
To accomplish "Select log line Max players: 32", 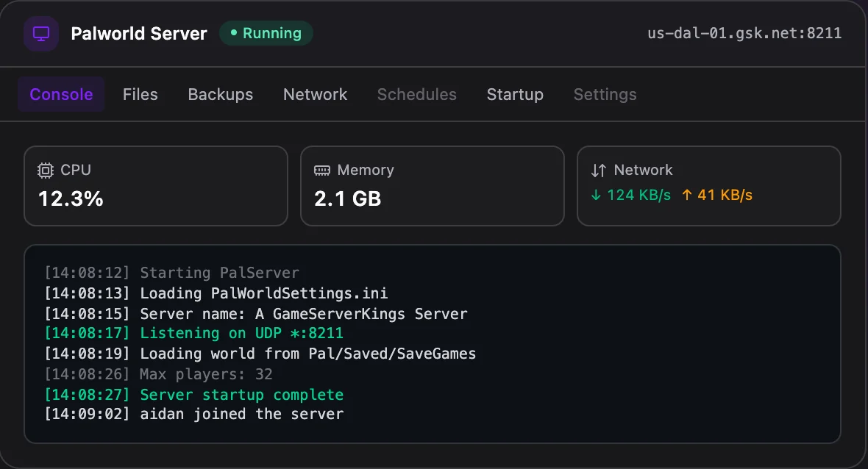I will pyautogui.click(x=158, y=374).
